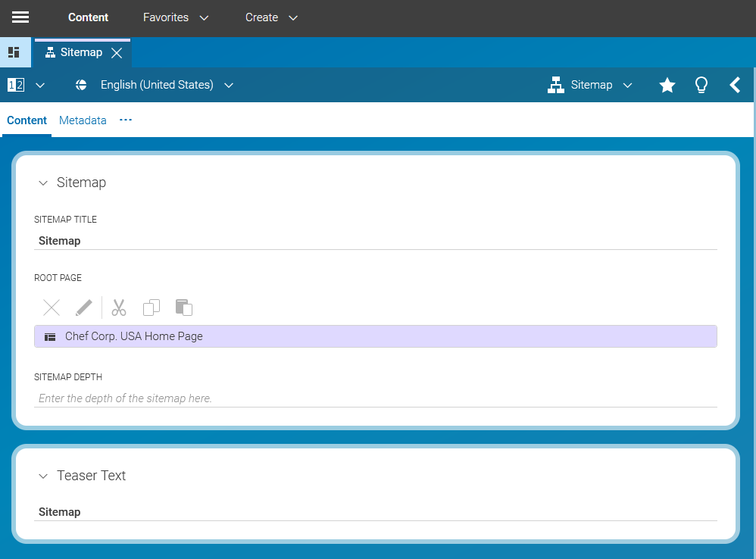The image size is (756, 559).
Task: Click the lightbulb suggestions icon
Action: point(701,85)
